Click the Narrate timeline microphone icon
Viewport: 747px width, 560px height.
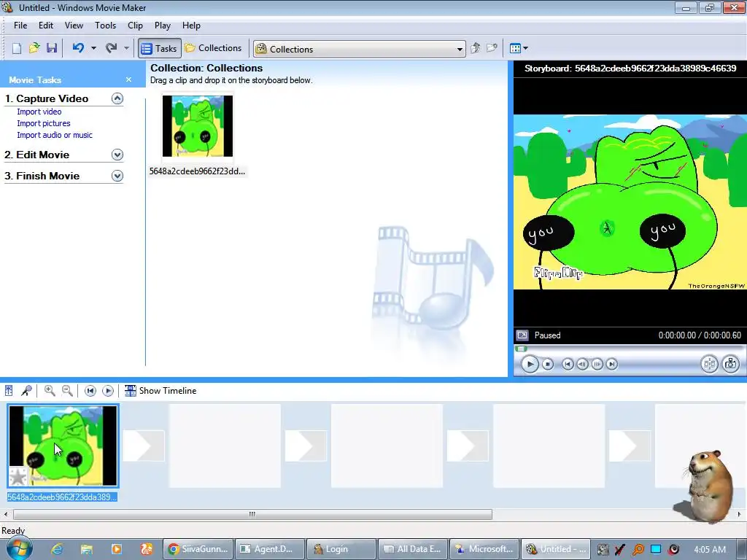coord(26,391)
